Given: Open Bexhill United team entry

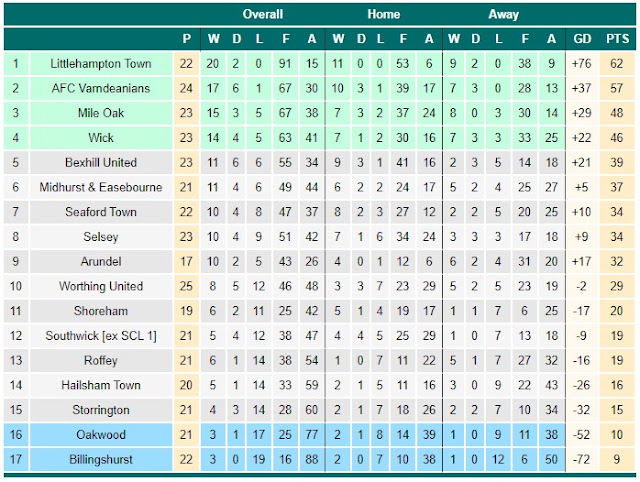Looking at the screenshot, I should [x=101, y=162].
